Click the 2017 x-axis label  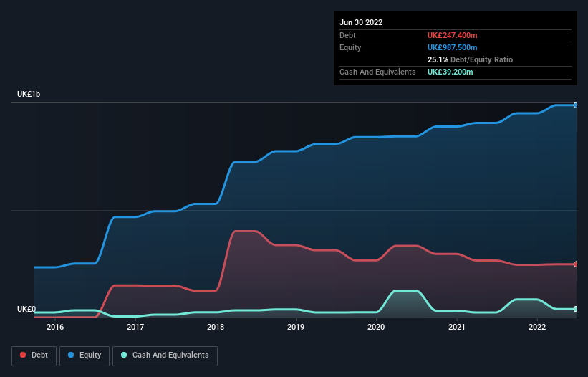pyautogui.click(x=135, y=327)
